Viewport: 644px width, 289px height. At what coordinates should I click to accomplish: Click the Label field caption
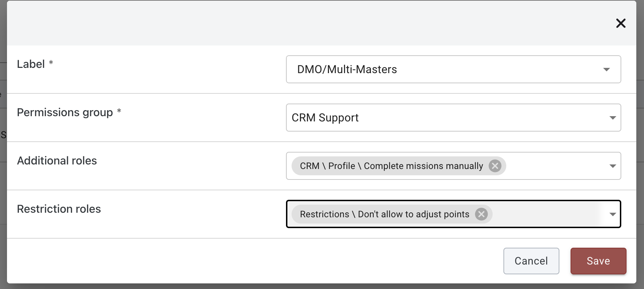point(31,64)
